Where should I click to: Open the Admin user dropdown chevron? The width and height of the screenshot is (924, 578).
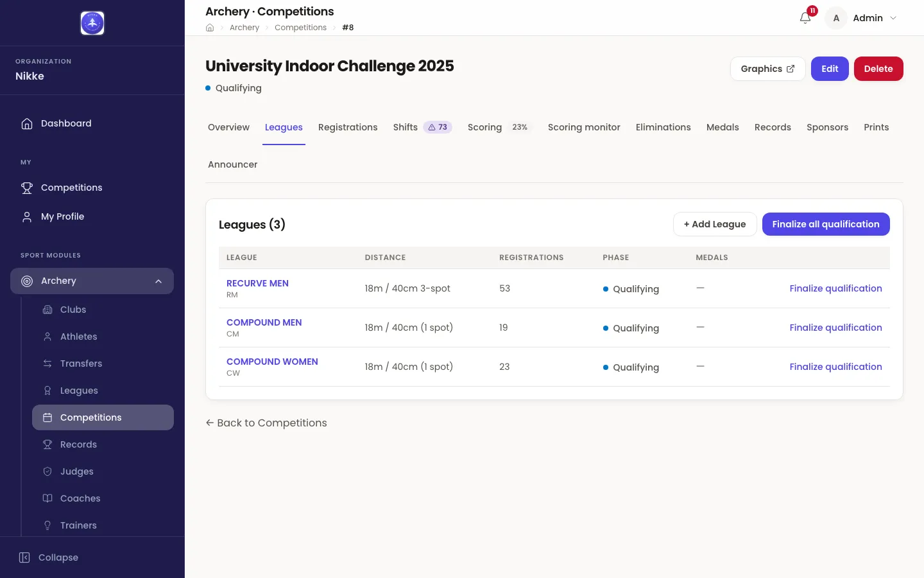893,18
